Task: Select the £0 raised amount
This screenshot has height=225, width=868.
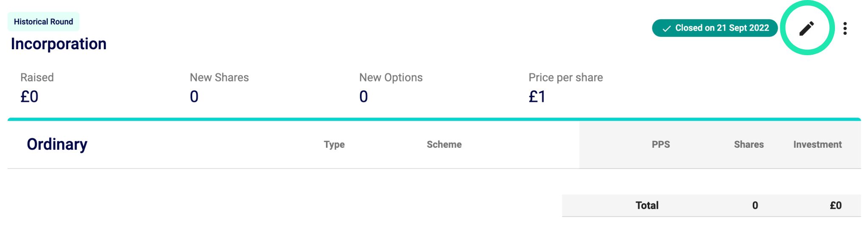Action: (x=29, y=97)
